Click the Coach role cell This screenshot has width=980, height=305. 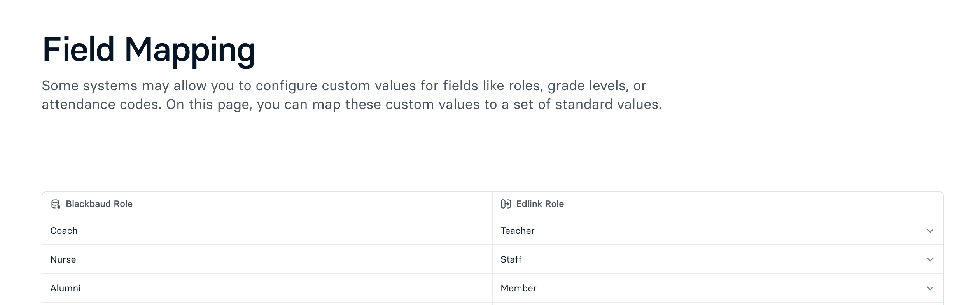64,231
